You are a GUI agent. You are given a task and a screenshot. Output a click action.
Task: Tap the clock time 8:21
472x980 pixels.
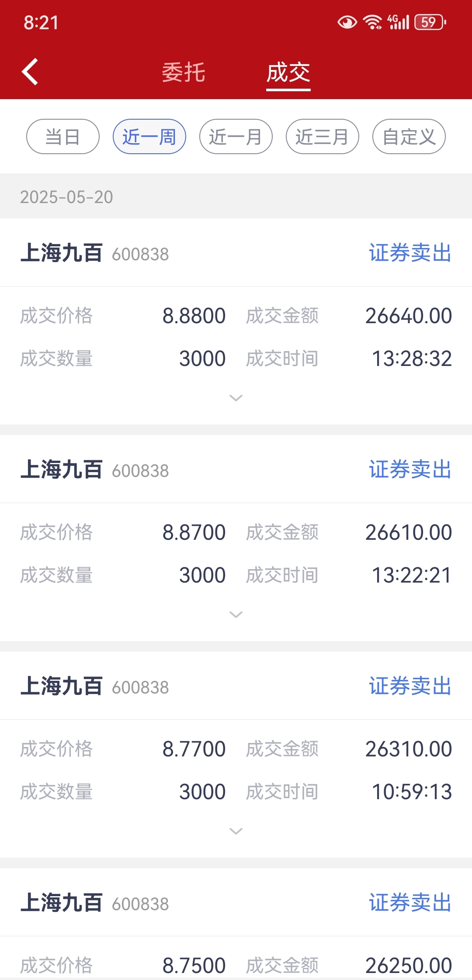pos(41,23)
